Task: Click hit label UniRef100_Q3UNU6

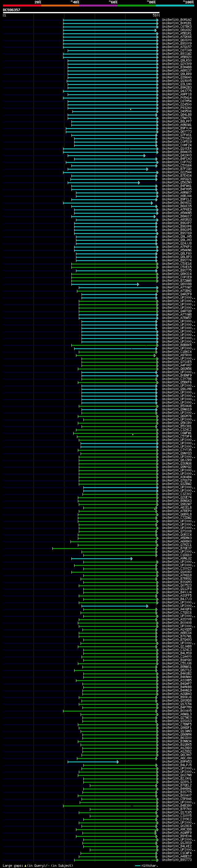Action: (x=177, y=464)
